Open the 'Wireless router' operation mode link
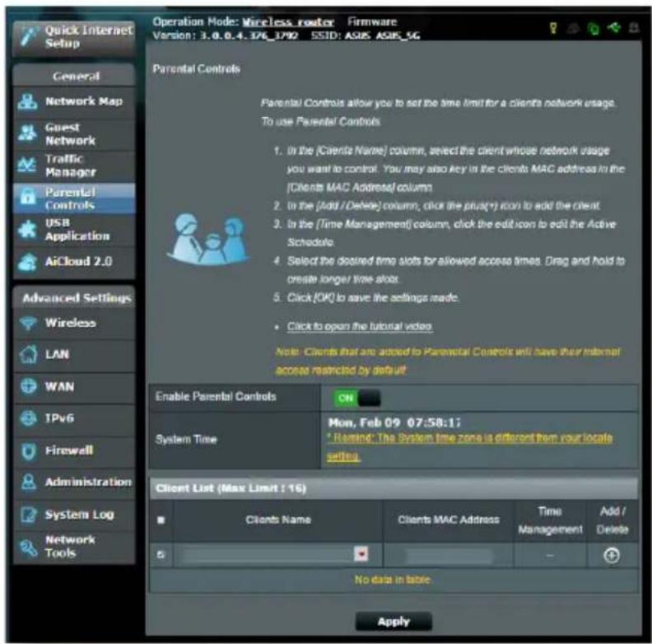652x644 pixels. point(288,22)
